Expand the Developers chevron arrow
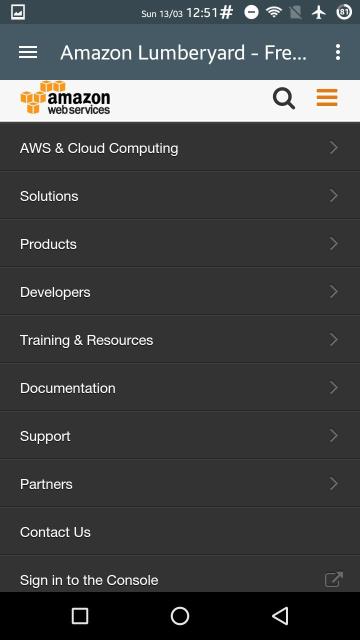The image size is (360, 640). point(333,291)
